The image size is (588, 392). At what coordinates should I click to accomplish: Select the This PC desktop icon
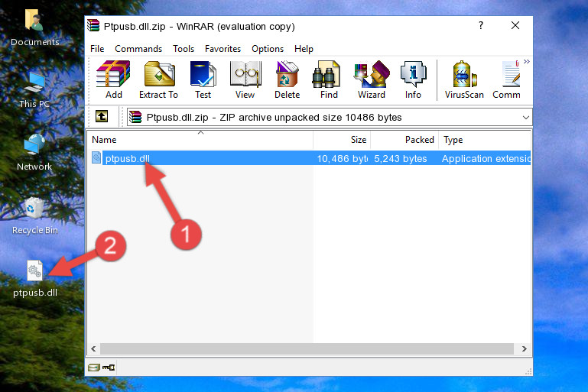pos(34,90)
